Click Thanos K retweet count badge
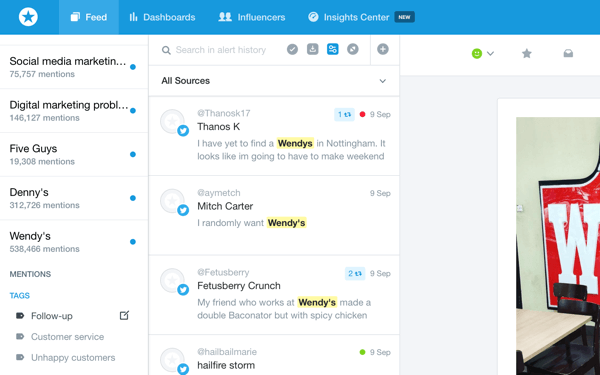Viewport: 600px width, 375px height. click(344, 114)
